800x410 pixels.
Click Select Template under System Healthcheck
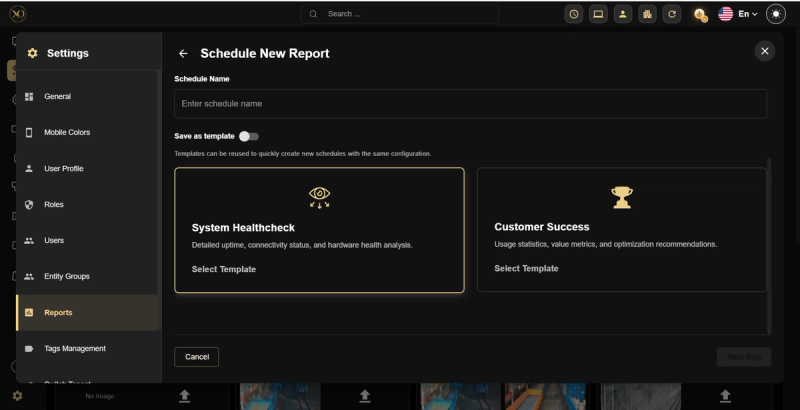click(x=223, y=269)
